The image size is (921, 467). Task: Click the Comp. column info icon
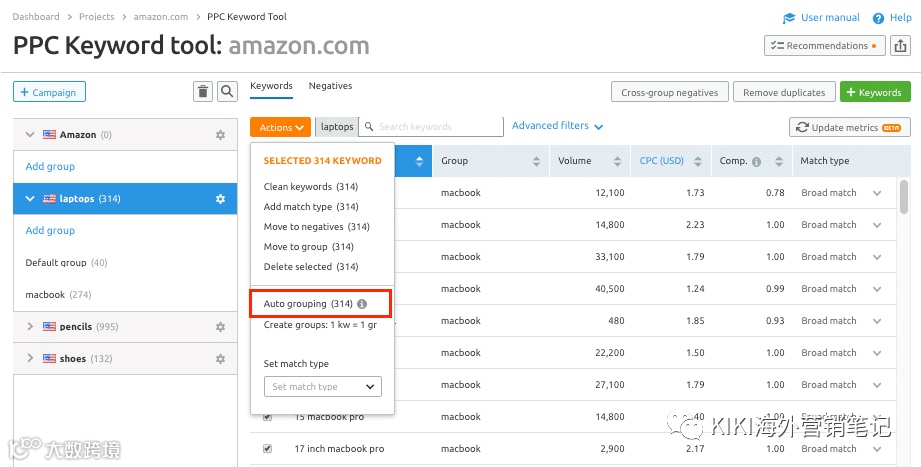pyautogui.click(x=756, y=162)
